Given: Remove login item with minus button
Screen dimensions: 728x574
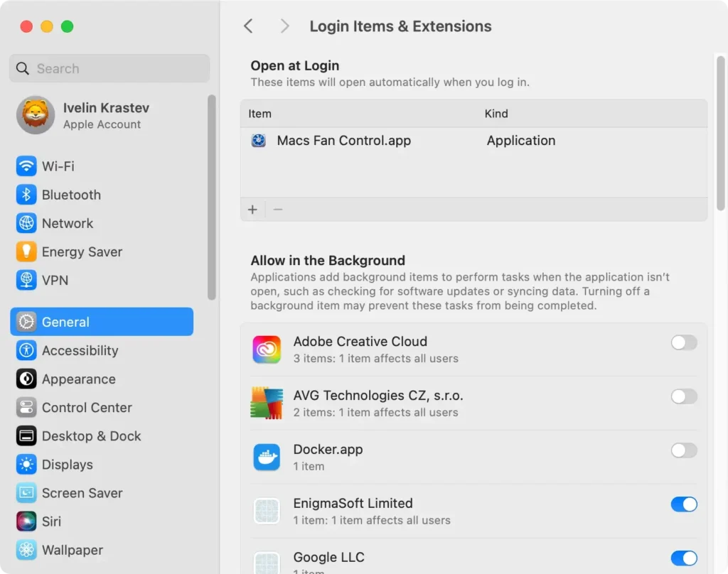Looking at the screenshot, I should click(x=278, y=210).
